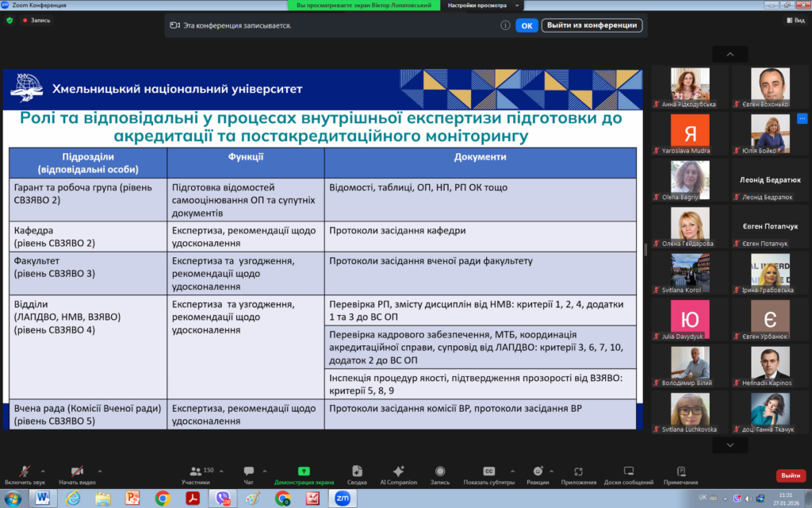Screen dimensions: 812x508
Task: Open the Приложения apps icon
Action: click(x=579, y=471)
